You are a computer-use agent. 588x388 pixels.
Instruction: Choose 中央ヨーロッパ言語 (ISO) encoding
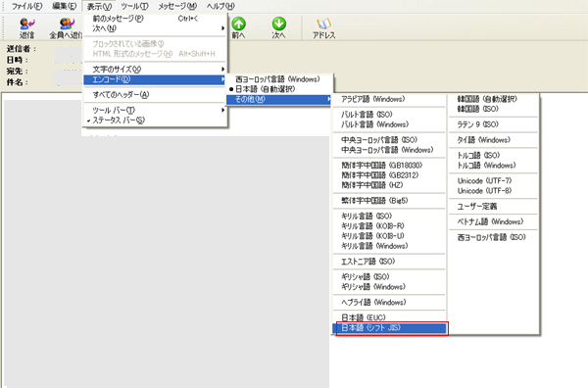click(x=389, y=140)
